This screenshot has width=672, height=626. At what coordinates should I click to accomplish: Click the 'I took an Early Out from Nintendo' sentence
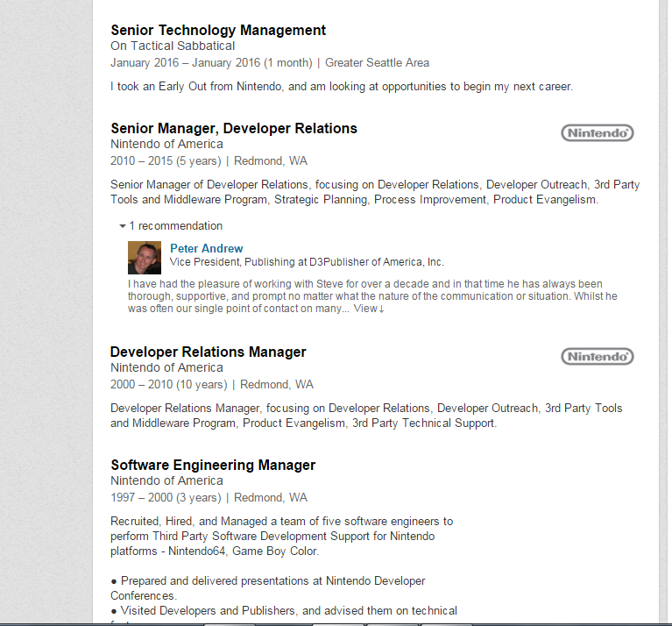pos(342,86)
